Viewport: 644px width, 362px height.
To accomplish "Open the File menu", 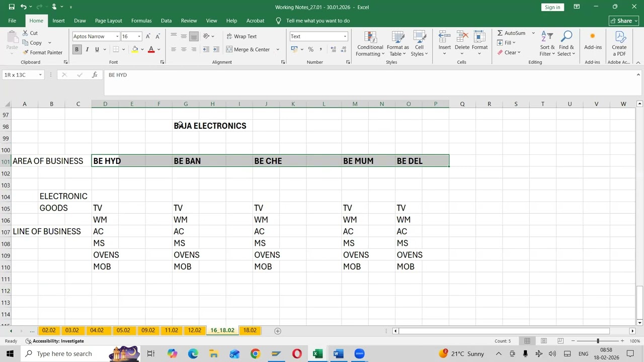I will click(x=12, y=21).
